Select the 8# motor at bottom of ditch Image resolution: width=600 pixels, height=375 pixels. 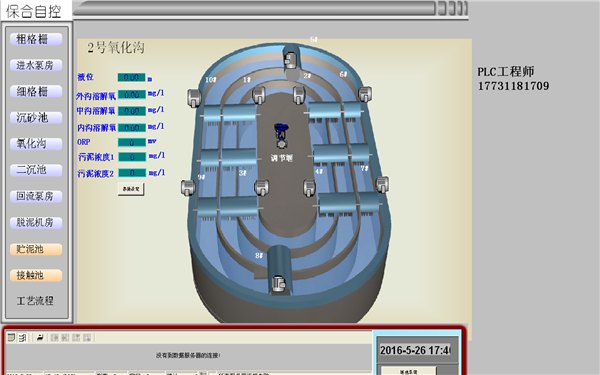279,284
